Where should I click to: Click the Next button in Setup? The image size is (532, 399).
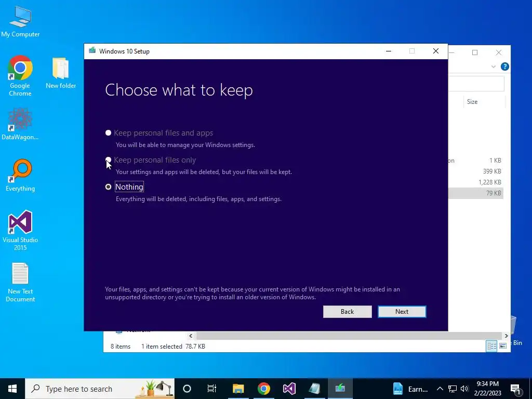[402, 312]
